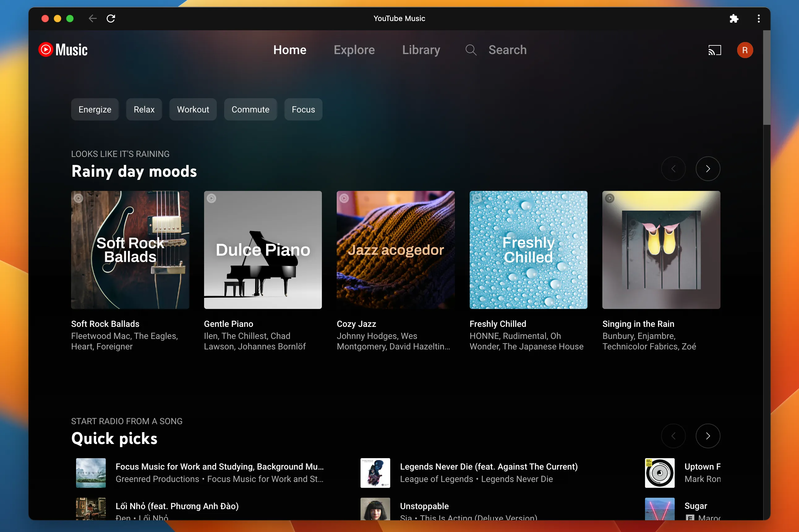Open the Jazz acogedor cover art
The width and height of the screenshot is (799, 532).
[395, 250]
